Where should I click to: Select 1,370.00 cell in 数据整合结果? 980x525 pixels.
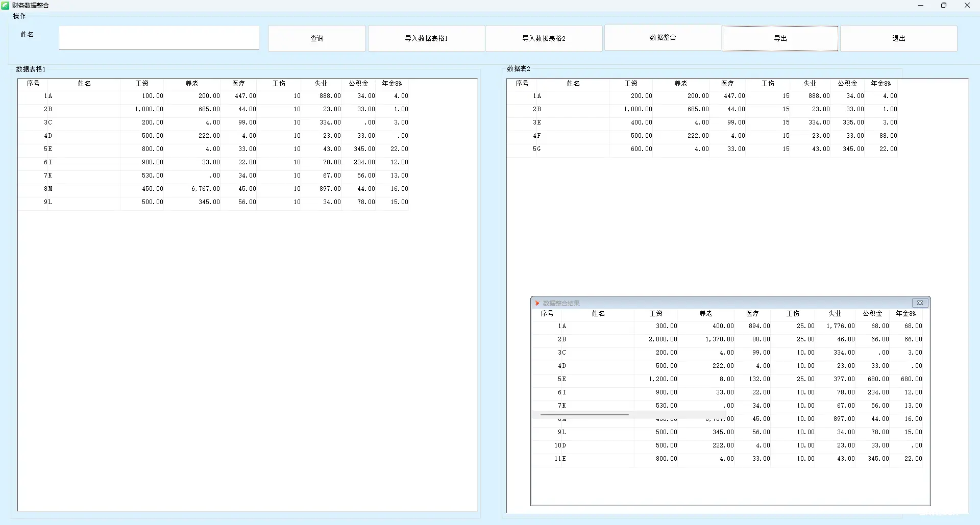pos(706,339)
